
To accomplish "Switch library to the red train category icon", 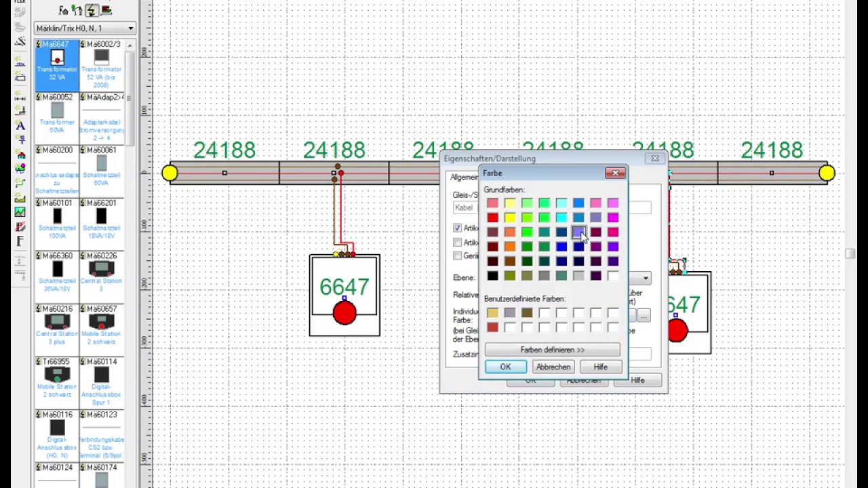I will [106, 10].
